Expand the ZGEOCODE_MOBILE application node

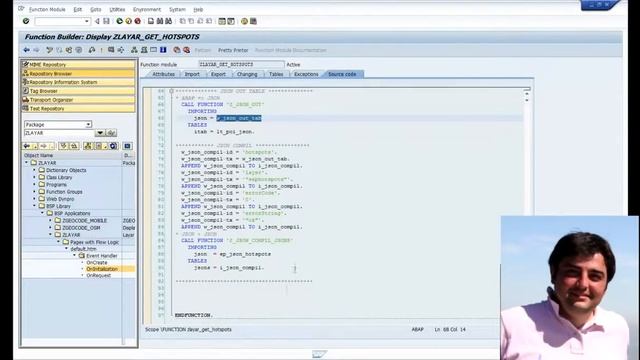[x=51, y=220]
